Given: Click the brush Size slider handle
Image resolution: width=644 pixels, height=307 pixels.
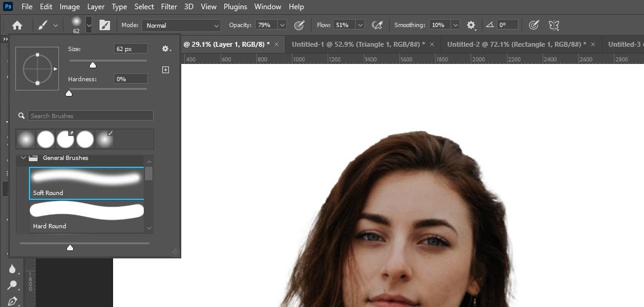Looking at the screenshot, I should click(x=93, y=65).
